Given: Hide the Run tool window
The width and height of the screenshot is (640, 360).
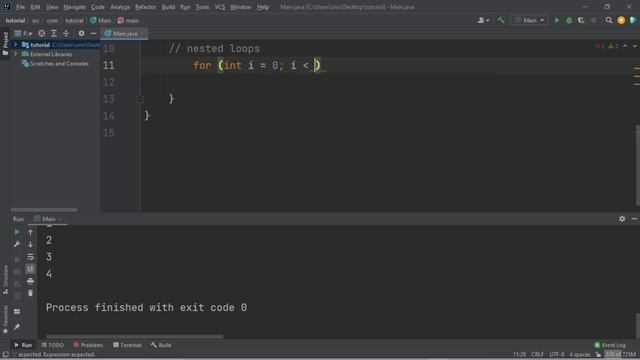Looking at the screenshot, I should tap(634, 219).
